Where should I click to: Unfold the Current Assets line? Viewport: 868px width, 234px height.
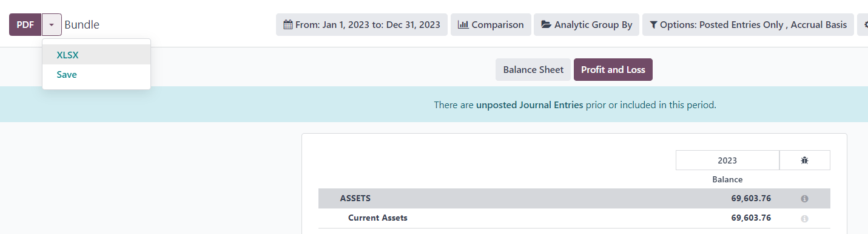pyautogui.click(x=377, y=218)
